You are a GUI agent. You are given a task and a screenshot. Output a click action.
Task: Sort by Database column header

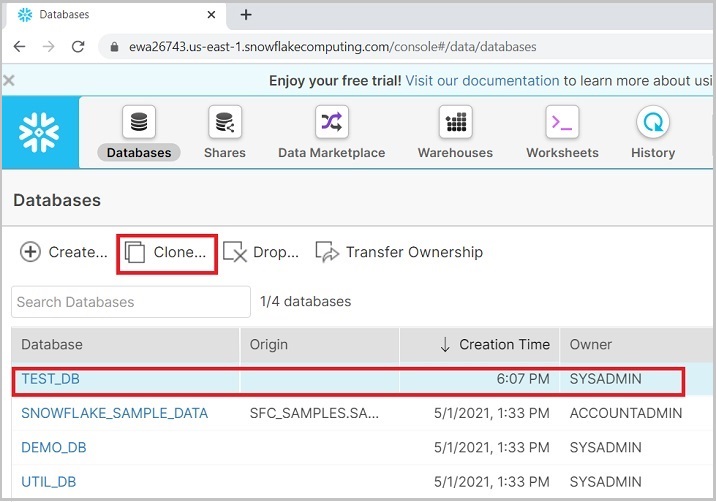[52, 344]
